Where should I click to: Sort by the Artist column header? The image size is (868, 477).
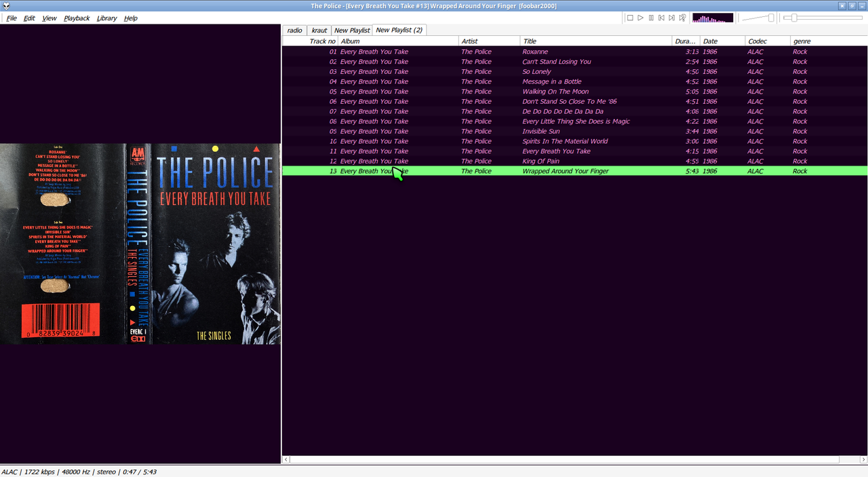coord(490,41)
